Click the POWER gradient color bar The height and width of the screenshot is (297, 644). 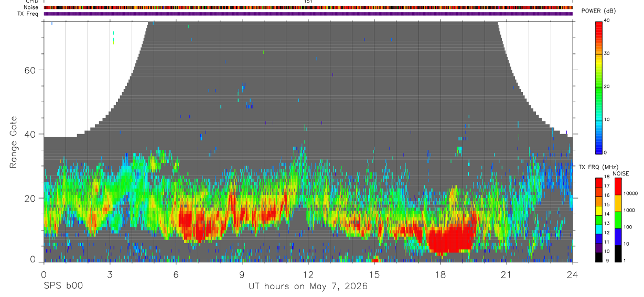point(599,87)
